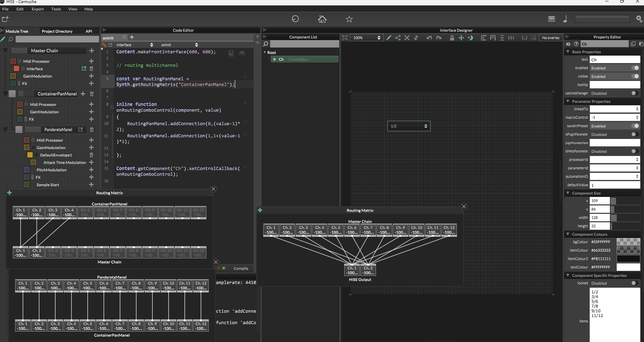Collapse the Component Colours section
The image size is (644, 342).
point(568,234)
